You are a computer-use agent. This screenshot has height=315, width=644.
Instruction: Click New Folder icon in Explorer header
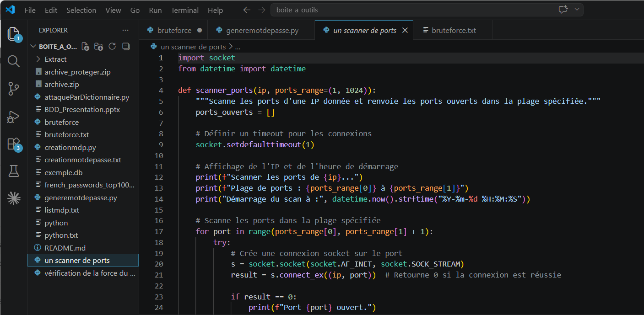click(x=98, y=46)
